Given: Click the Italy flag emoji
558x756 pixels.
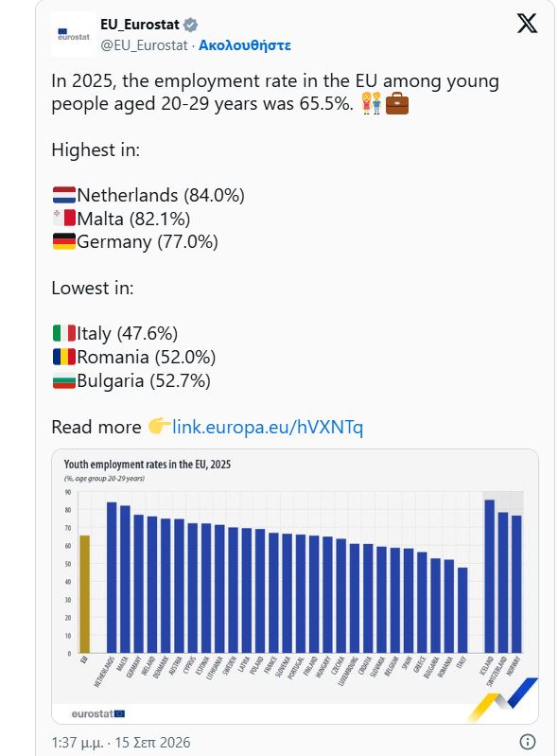Looking at the screenshot, I should (x=64, y=333).
